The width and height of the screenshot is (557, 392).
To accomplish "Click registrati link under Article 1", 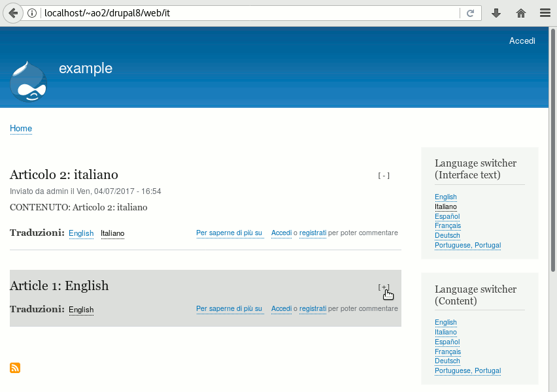I will point(312,309).
